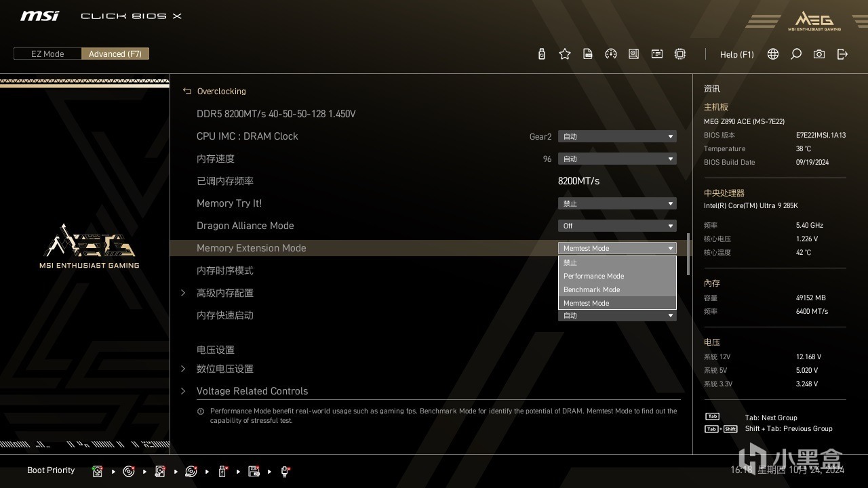Click the 电压设置 heading

pos(216,350)
